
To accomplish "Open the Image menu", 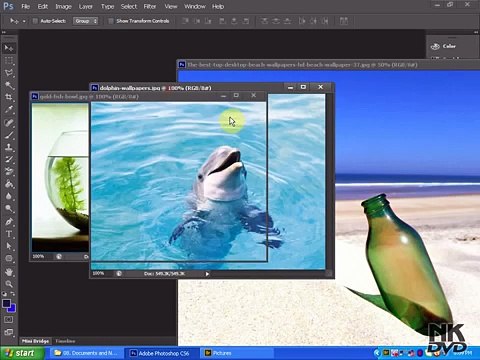I will [x=63, y=6].
